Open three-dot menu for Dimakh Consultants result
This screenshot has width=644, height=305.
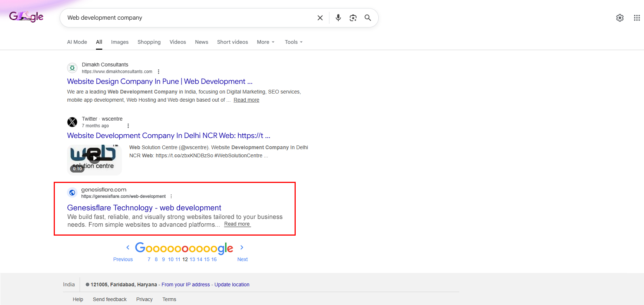click(159, 72)
